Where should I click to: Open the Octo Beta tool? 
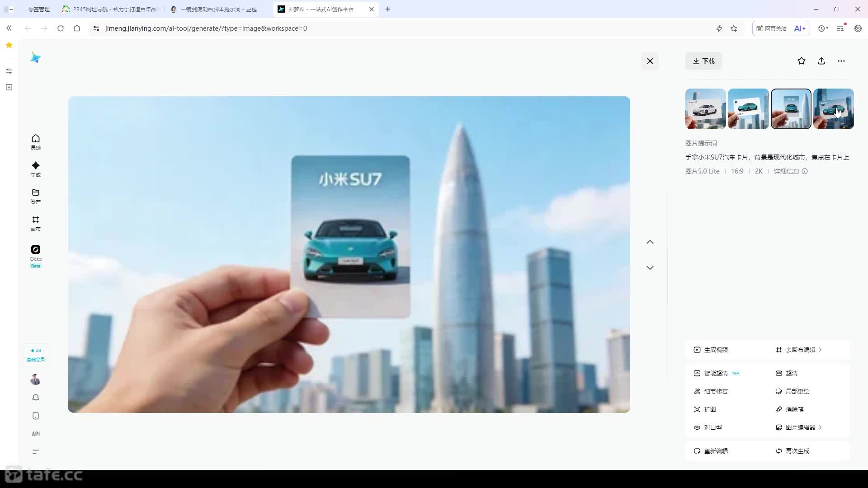[x=36, y=256]
